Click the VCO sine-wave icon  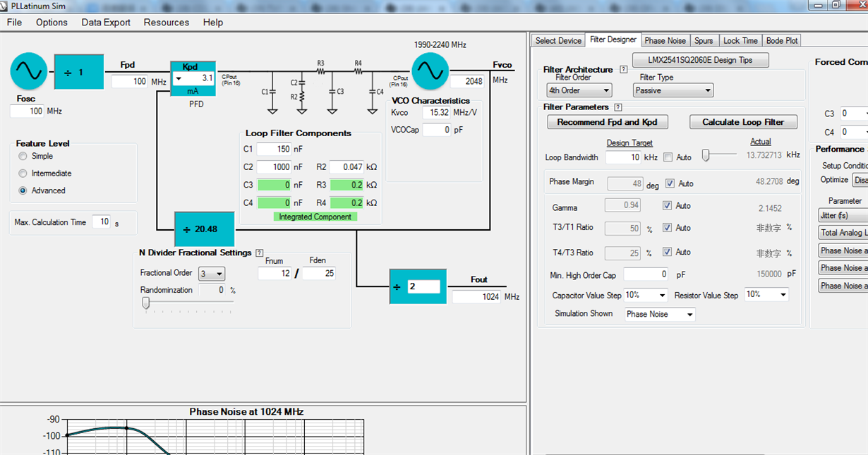[x=430, y=71]
